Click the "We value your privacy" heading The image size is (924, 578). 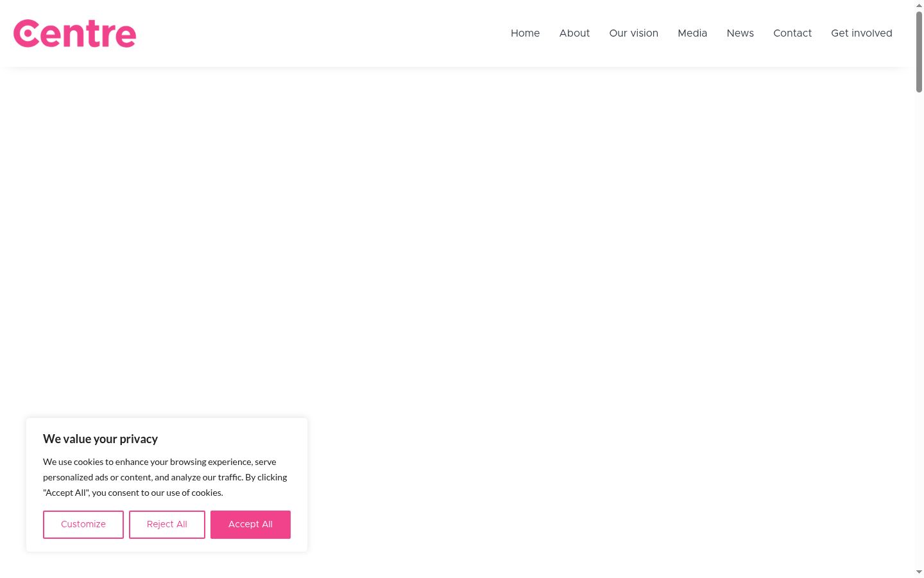[100, 439]
